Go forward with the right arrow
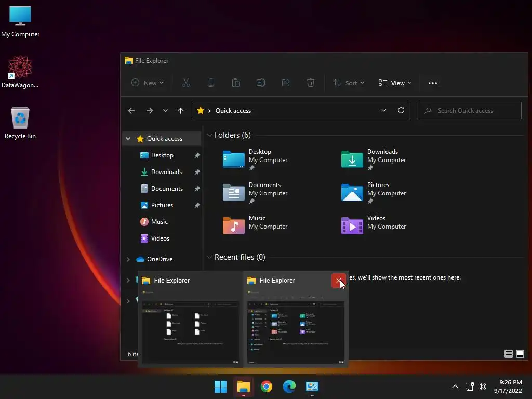The height and width of the screenshot is (399, 532). tap(149, 111)
